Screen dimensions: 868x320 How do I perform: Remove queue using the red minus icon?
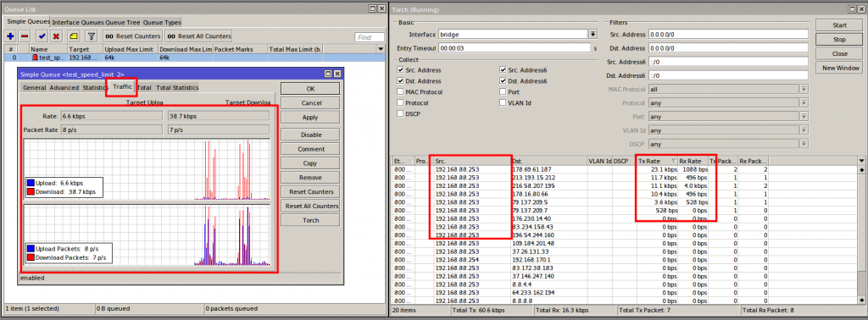[25, 36]
